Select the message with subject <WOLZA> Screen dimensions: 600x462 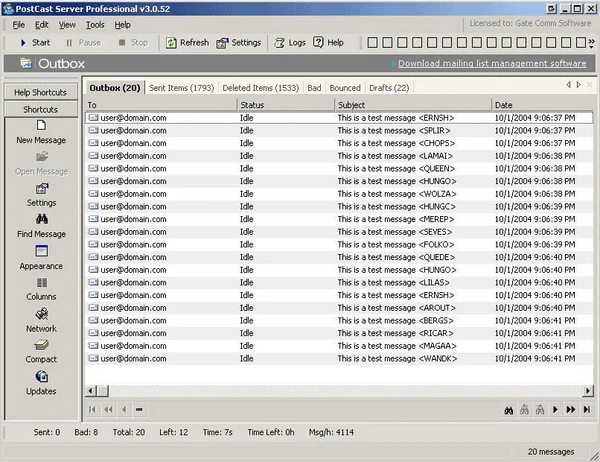(339, 194)
